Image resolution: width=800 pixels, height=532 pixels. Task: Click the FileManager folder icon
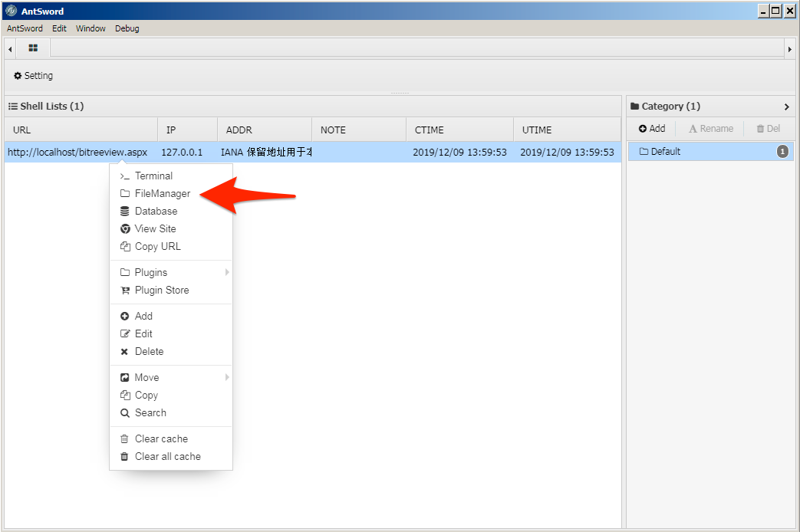124,193
